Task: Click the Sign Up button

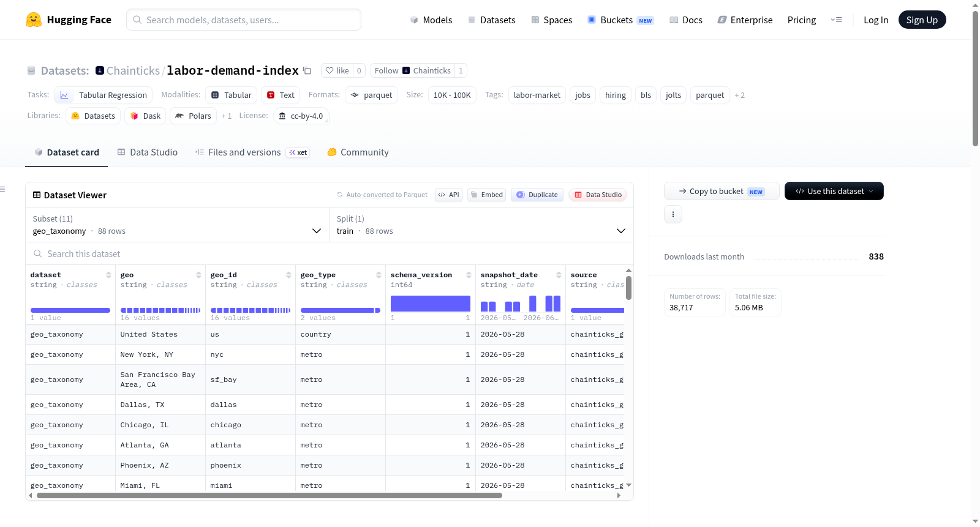Action: pyautogui.click(x=922, y=20)
